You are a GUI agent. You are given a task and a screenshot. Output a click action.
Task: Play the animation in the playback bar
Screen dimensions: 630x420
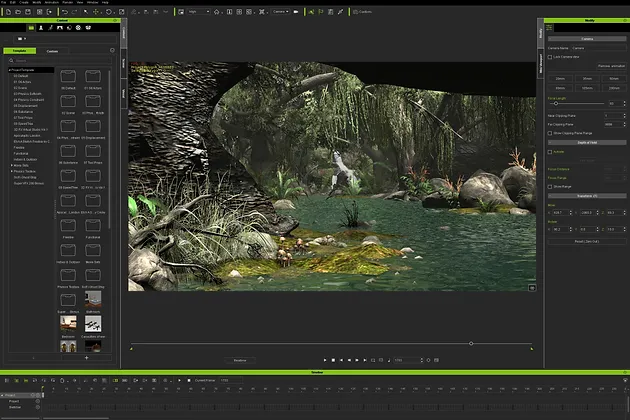tap(325, 360)
